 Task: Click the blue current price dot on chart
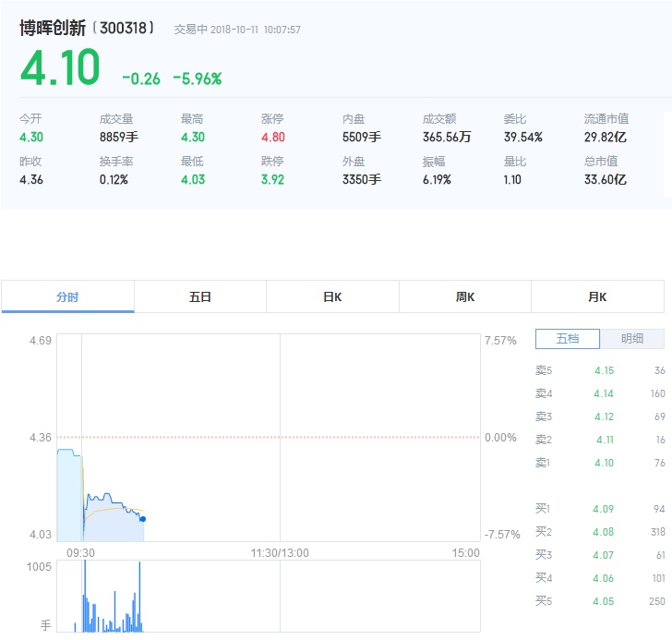(x=143, y=519)
